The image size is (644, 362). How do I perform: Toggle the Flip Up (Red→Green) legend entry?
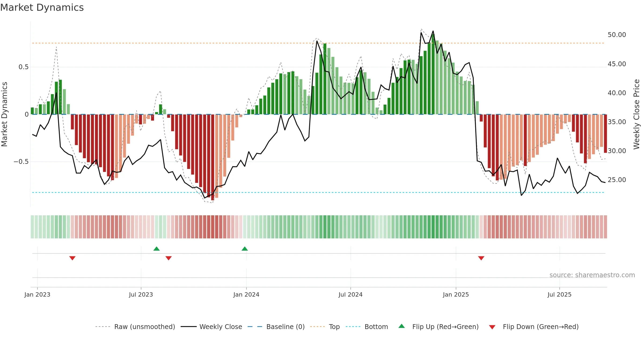pyautogui.click(x=438, y=327)
